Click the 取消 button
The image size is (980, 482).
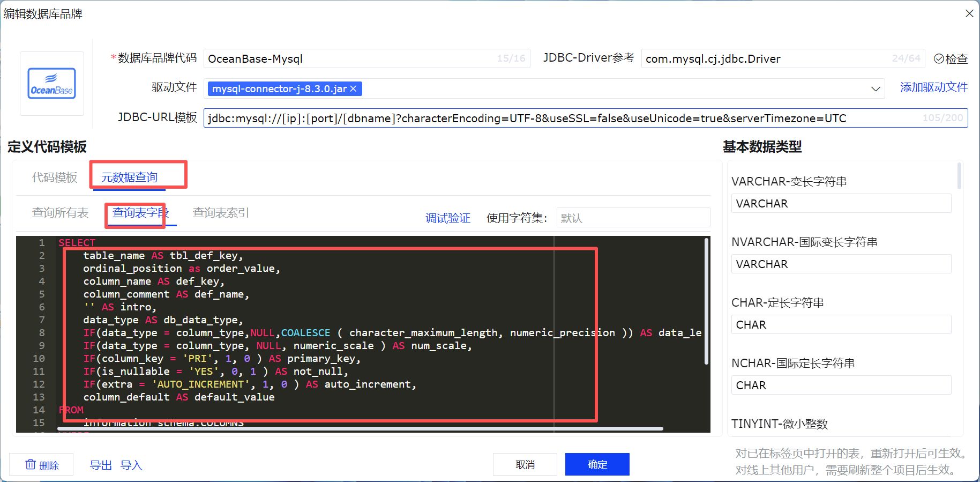pyautogui.click(x=525, y=464)
